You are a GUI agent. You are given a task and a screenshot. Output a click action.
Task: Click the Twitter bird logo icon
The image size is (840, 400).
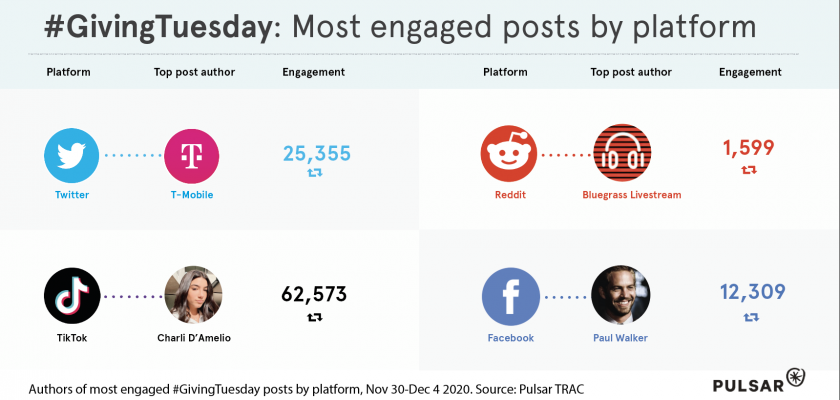coord(72,156)
